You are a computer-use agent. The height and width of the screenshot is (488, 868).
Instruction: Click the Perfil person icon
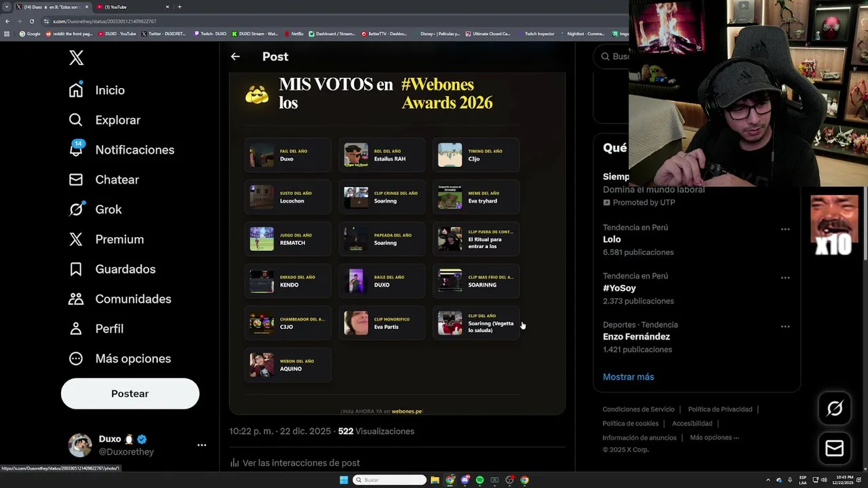76,329
